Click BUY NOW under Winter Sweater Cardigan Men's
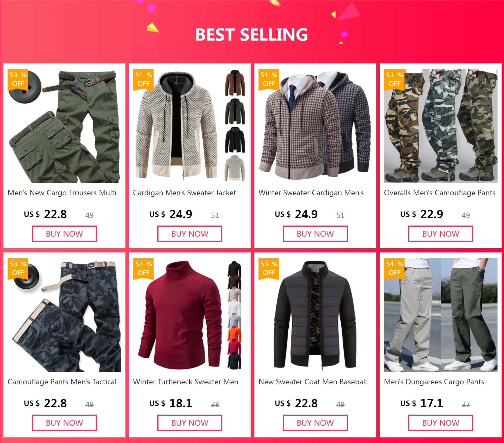The width and height of the screenshot is (504, 443). point(315,234)
